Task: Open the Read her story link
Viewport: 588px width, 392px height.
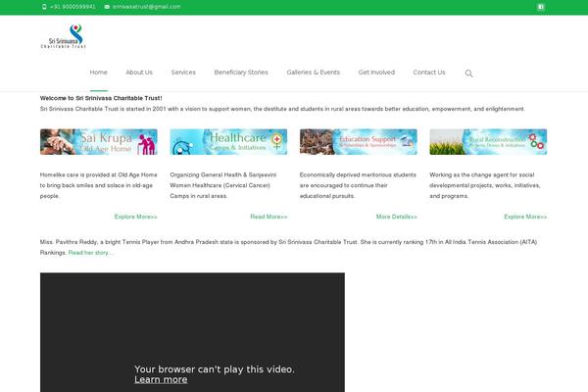Action: point(91,253)
